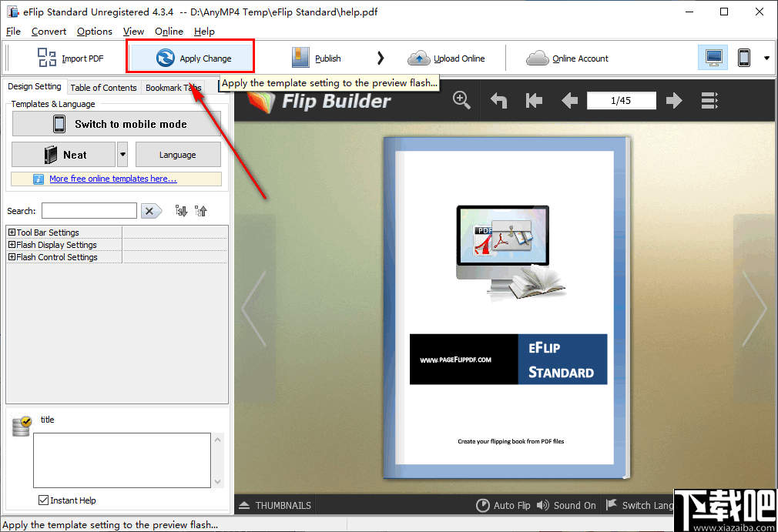Click the zoom-in magnifier in preview

point(461,100)
